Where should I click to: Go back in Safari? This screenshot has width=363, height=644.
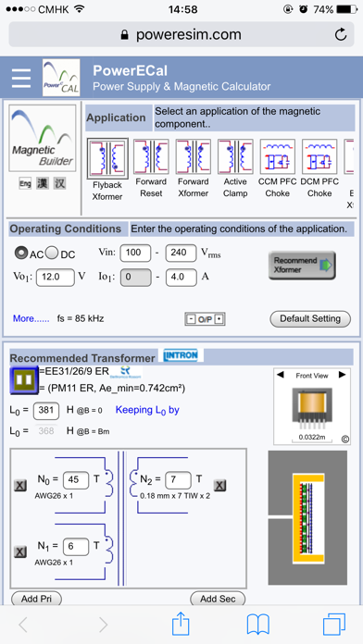[x=23, y=625]
